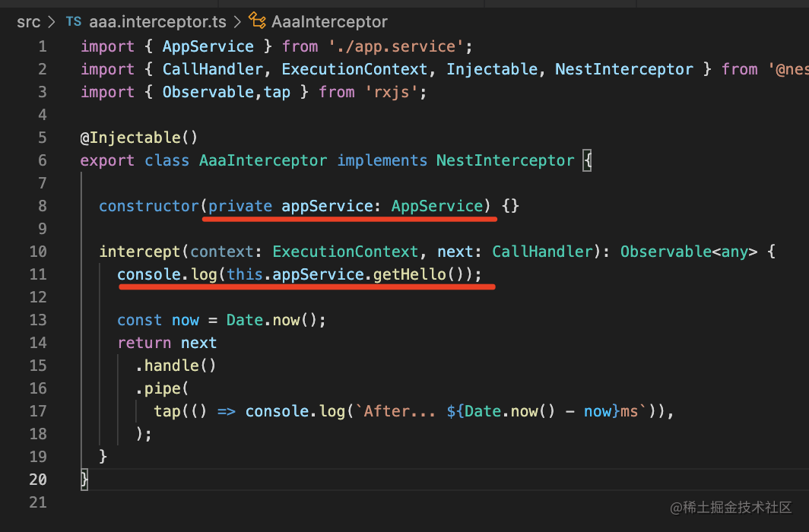Click the chevron before the AaaInterceptor breadcrumb
809x532 pixels.
(238, 22)
